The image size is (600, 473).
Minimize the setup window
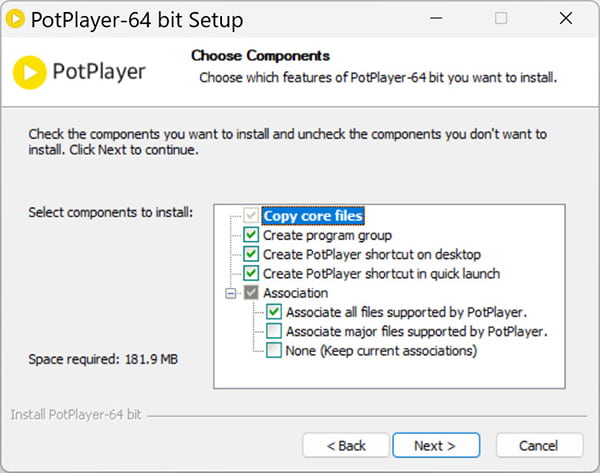436,18
